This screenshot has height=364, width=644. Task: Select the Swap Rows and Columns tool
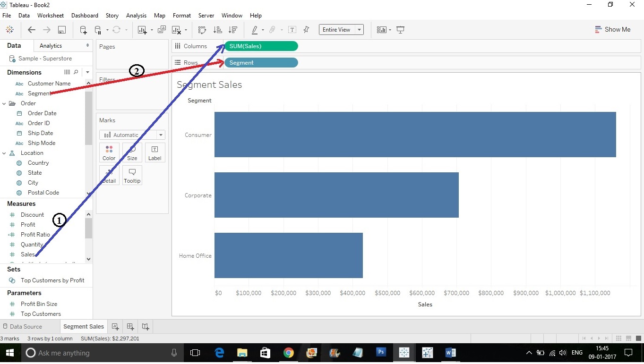[202, 29]
